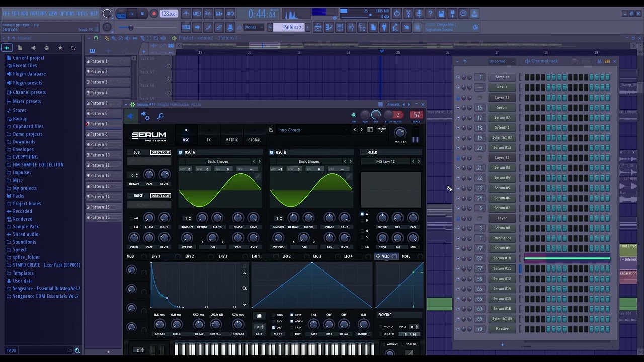Open the (none) snap dropdown in toolbar

click(253, 27)
